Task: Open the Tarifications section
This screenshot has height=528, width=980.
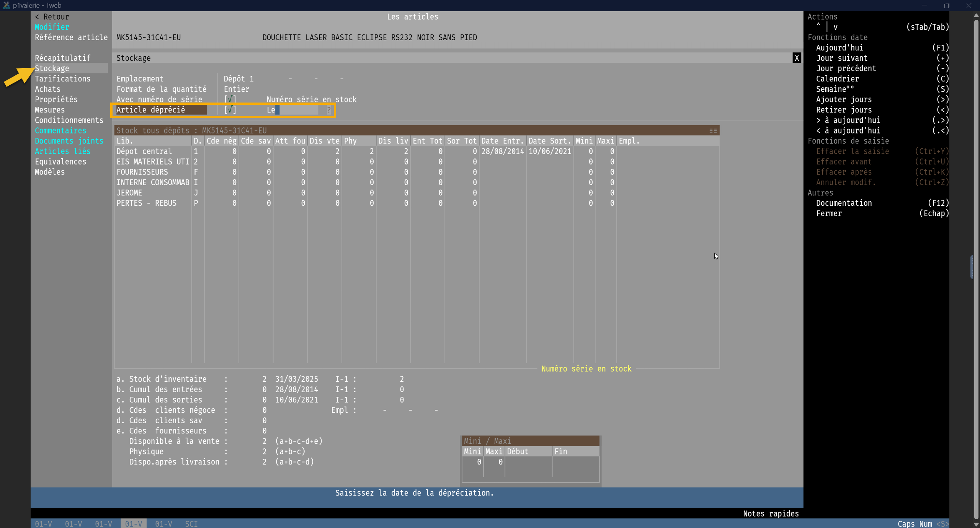Action: (63, 79)
